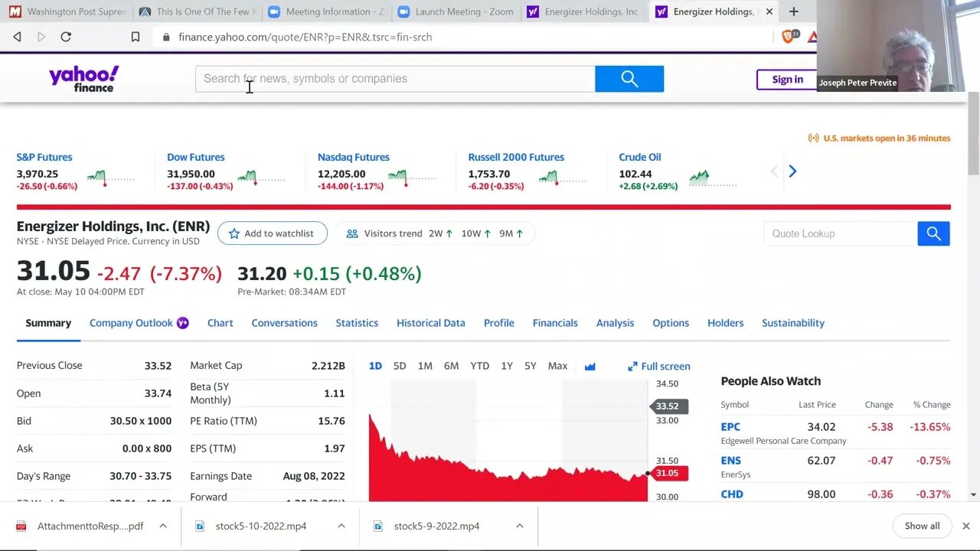Open the Analysis tab
Image resolution: width=980 pixels, height=551 pixels.
pos(615,323)
